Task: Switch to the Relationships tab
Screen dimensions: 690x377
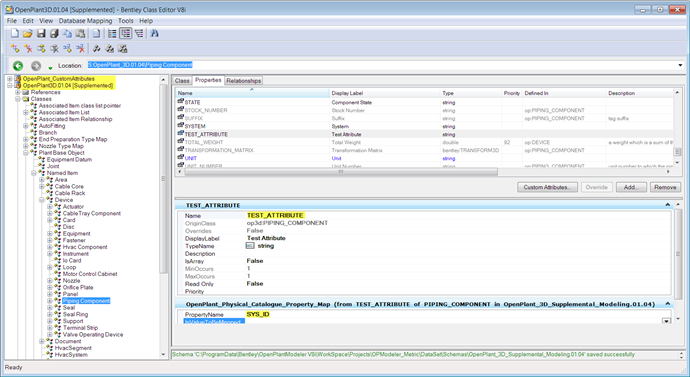Action: point(244,81)
